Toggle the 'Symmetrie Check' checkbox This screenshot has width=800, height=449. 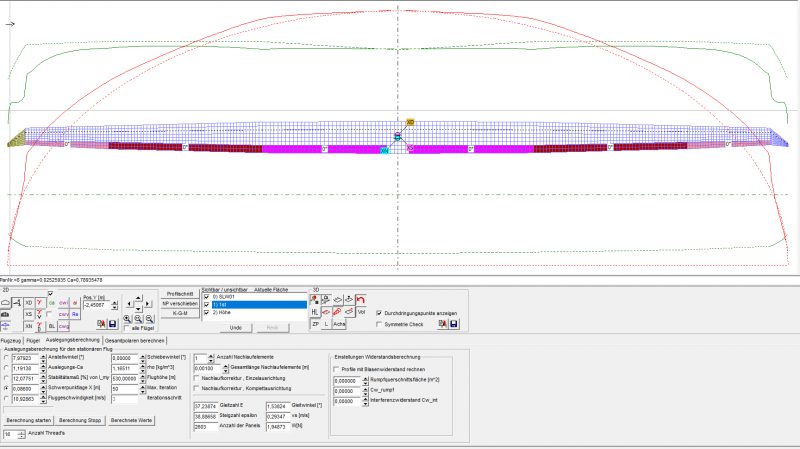378,324
